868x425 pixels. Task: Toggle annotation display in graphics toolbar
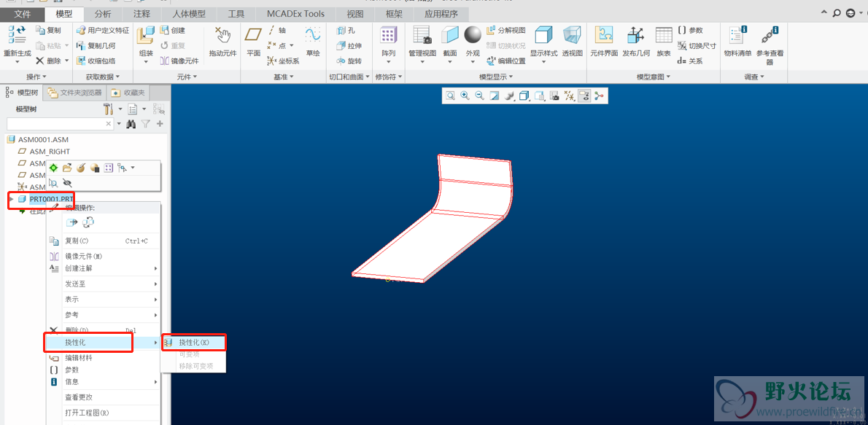[584, 96]
